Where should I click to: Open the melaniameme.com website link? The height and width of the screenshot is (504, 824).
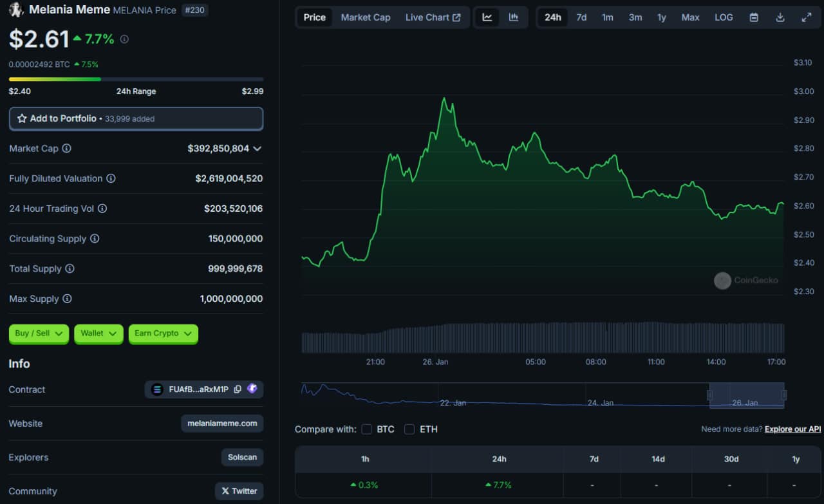pos(222,424)
